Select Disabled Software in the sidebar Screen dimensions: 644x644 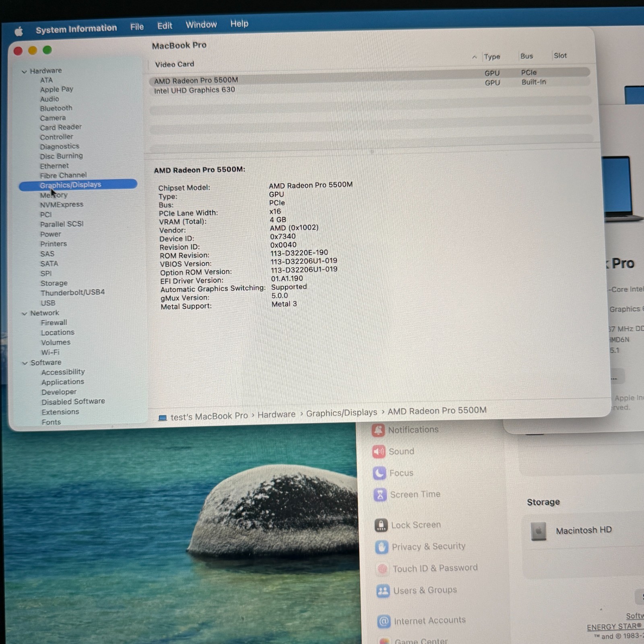click(73, 402)
